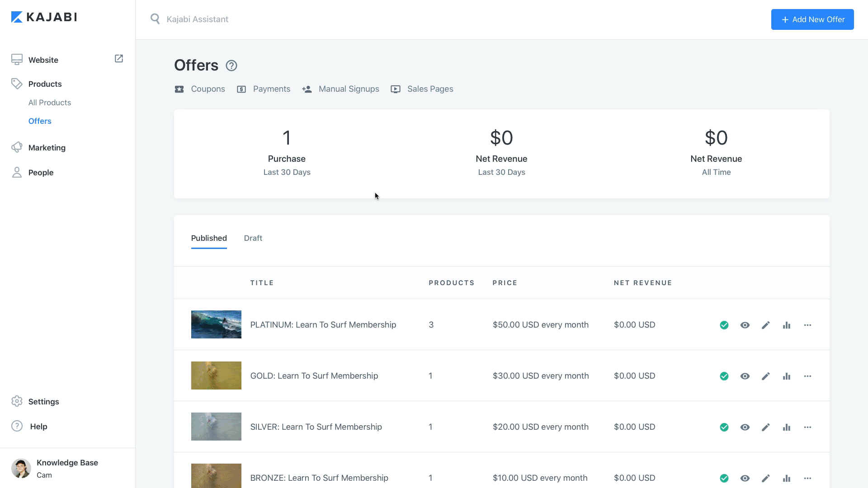Click the Add New Offer button
The height and width of the screenshot is (488, 868).
(812, 19)
